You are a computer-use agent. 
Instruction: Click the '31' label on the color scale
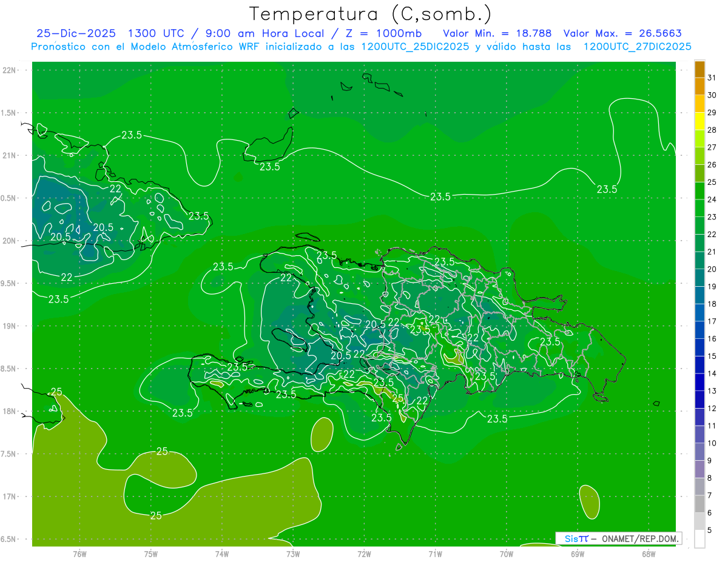click(712, 78)
